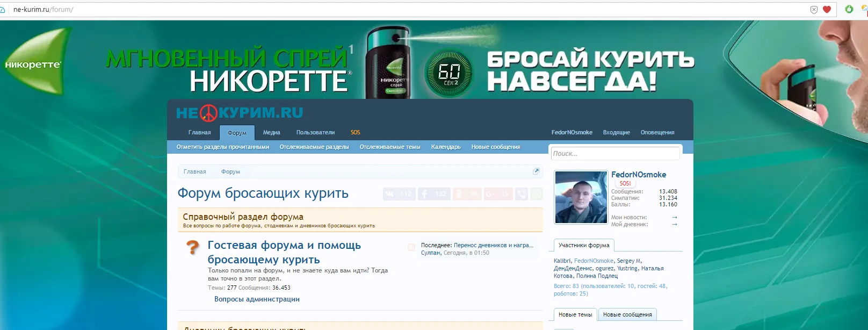Image resolution: width=868 pixels, height=330 pixels.
Task: Click the FedorNOsmoke name in the sidebar profile block
Action: (x=639, y=175)
